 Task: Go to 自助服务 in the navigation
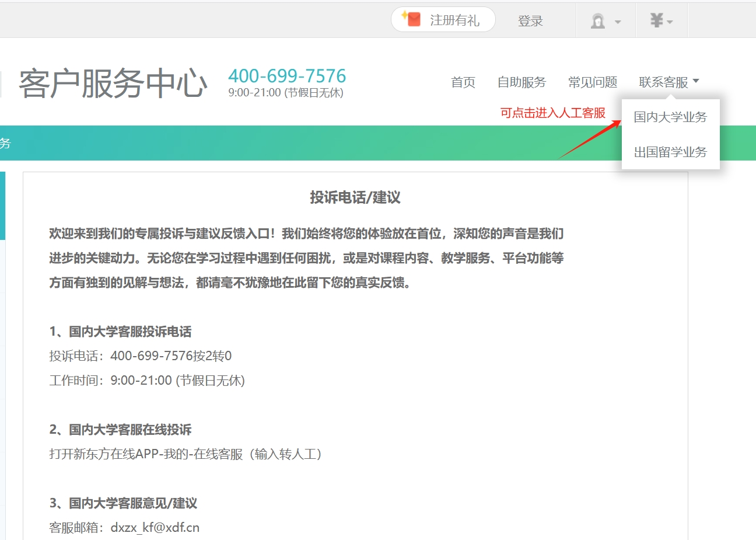point(521,82)
